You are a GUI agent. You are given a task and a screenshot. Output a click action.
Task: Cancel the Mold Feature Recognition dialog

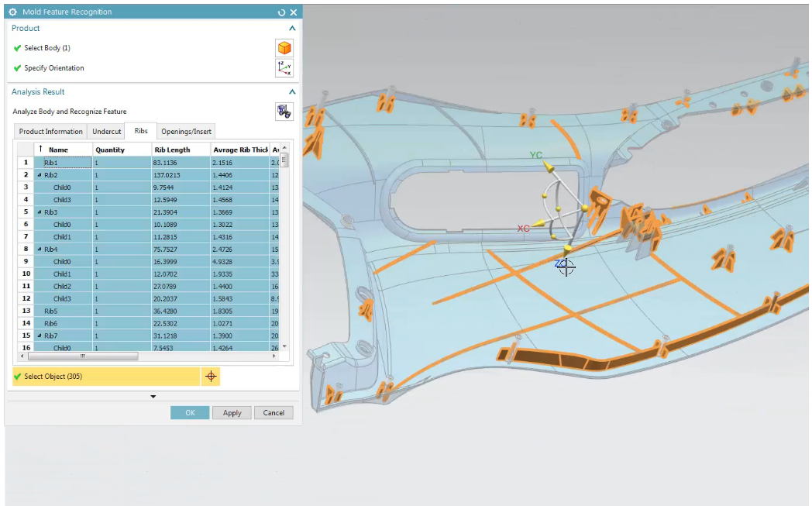(x=274, y=412)
